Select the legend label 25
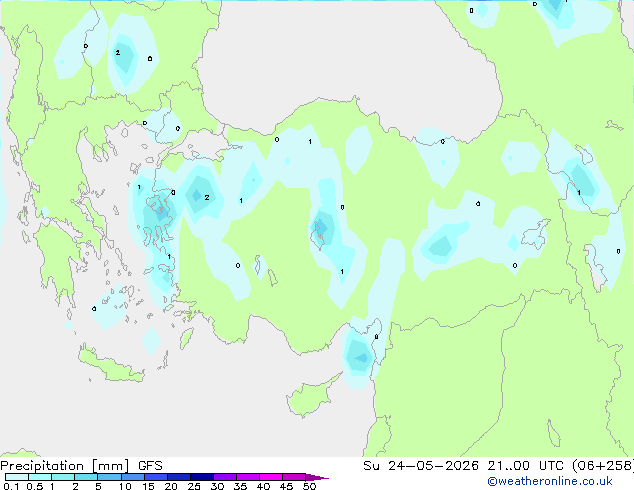This screenshot has height=490, width=634. [194, 486]
